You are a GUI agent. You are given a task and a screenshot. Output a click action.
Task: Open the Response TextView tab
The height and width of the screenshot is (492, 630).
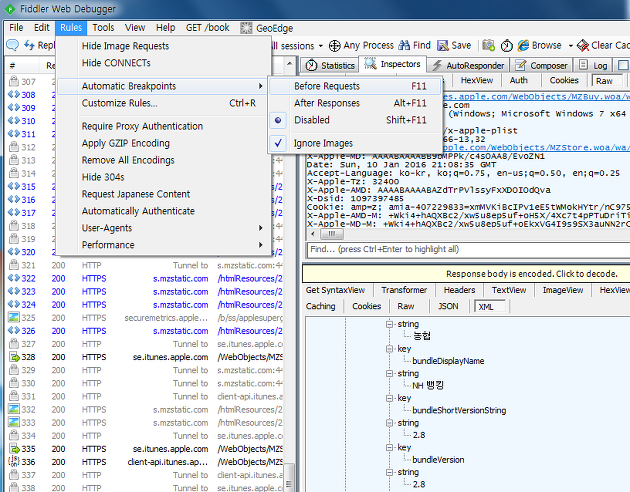pos(509,290)
